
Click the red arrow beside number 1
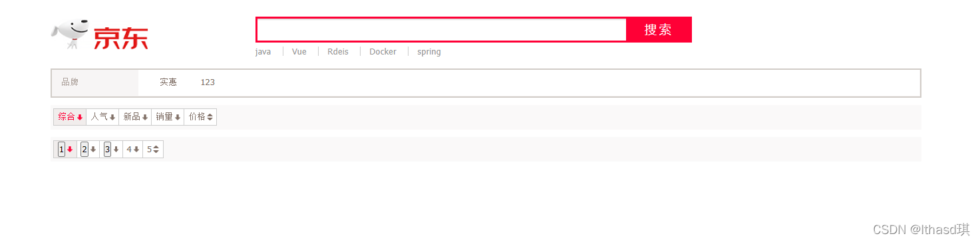(x=70, y=150)
